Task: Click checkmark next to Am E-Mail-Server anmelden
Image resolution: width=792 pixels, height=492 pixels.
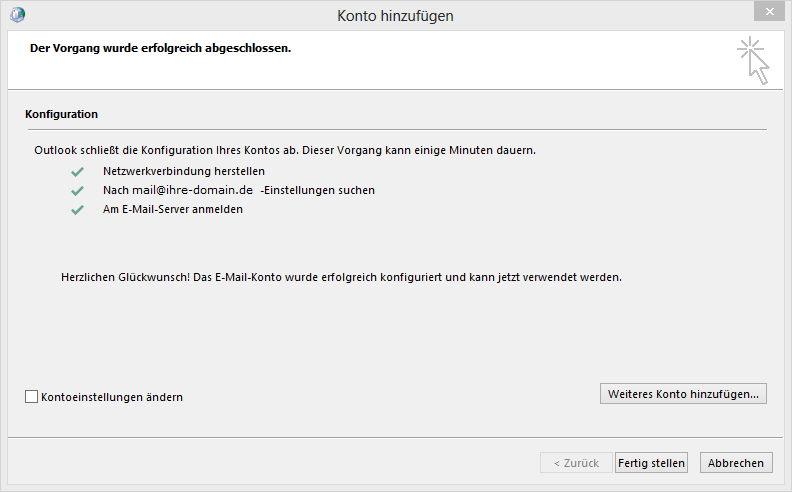Action: coord(77,210)
